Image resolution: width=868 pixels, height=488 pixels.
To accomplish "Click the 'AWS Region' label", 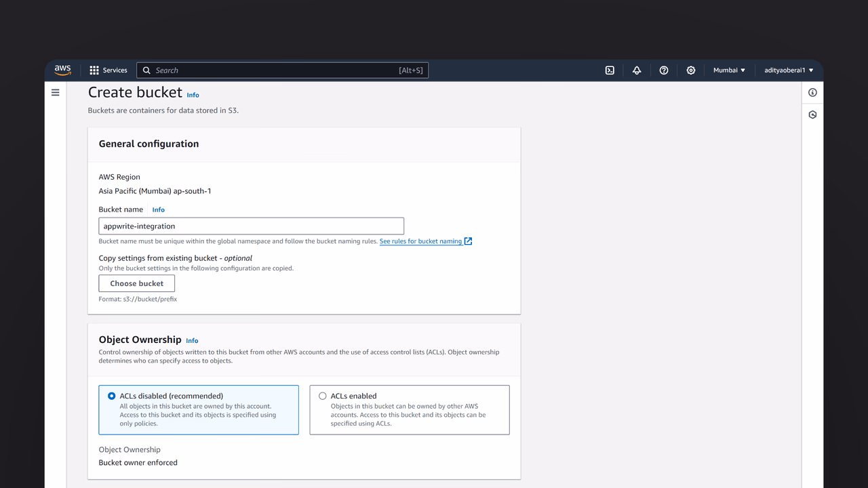I will (x=119, y=177).
